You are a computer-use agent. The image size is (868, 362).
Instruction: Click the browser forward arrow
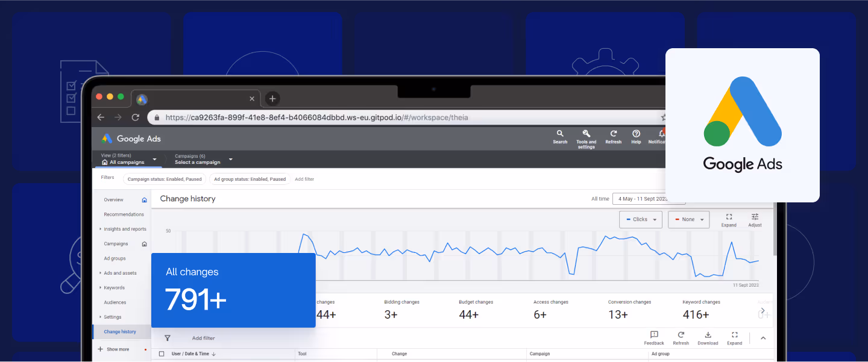click(118, 117)
